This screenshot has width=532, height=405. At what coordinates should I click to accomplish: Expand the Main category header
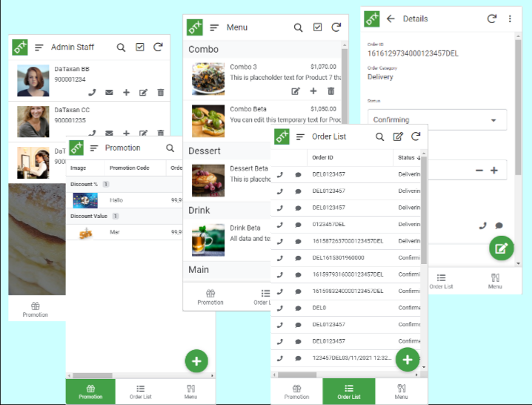click(x=227, y=270)
